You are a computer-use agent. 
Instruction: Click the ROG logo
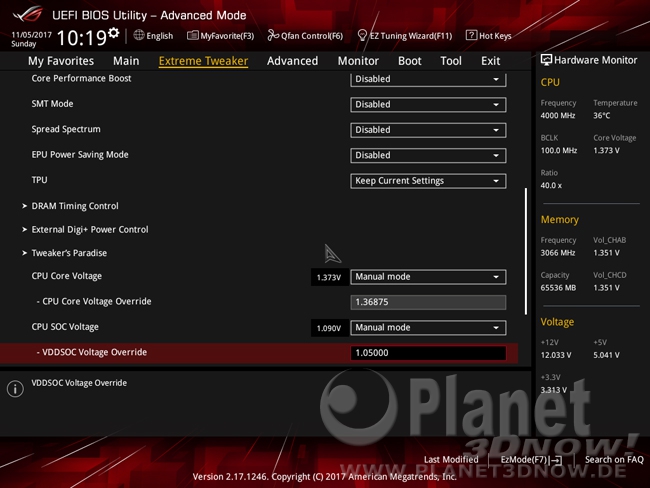tap(27, 15)
